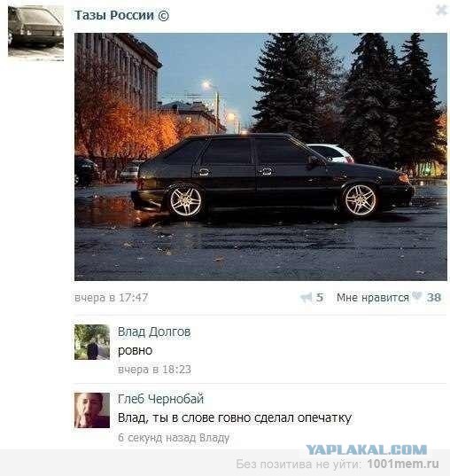Click the like count 38

point(434,298)
